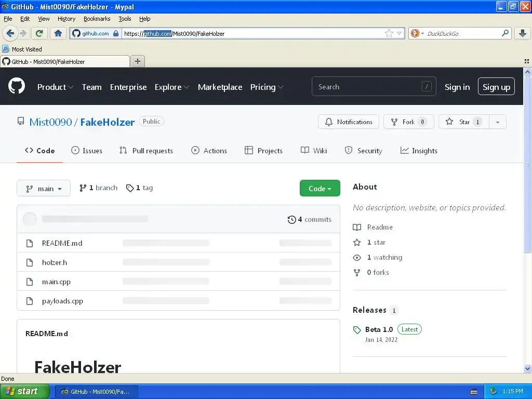Click the Notifications button
The height and width of the screenshot is (399, 532).
(x=349, y=122)
